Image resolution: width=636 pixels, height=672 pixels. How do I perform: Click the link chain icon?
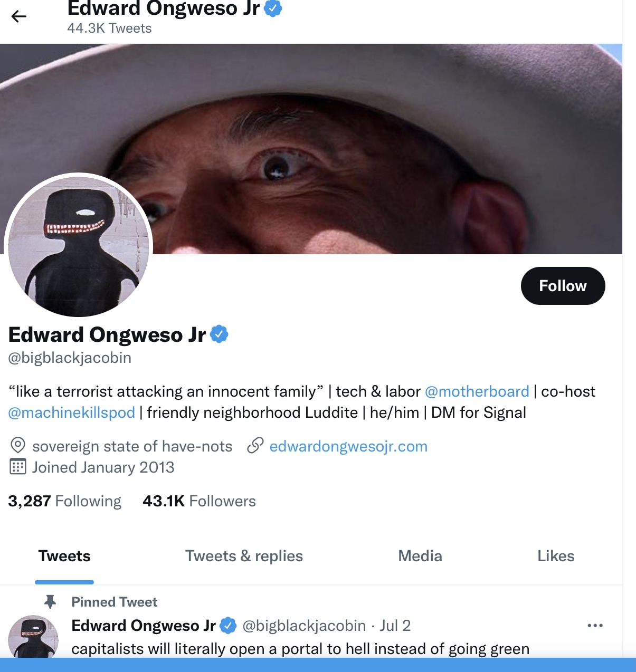tap(255, 446)
